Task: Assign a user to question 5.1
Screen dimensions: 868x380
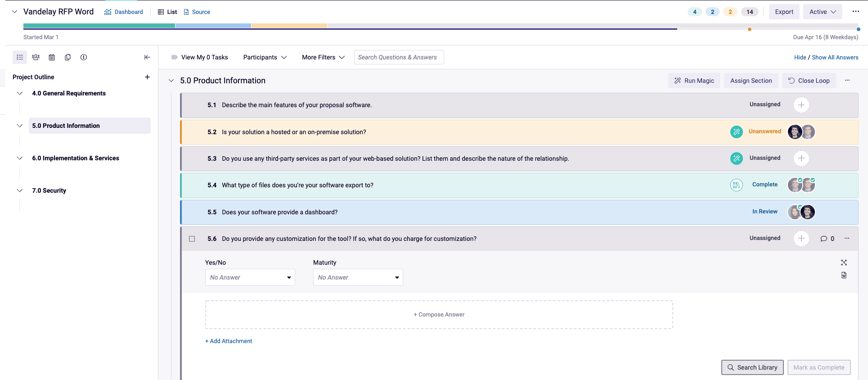Action: click(x=801, y=105)
